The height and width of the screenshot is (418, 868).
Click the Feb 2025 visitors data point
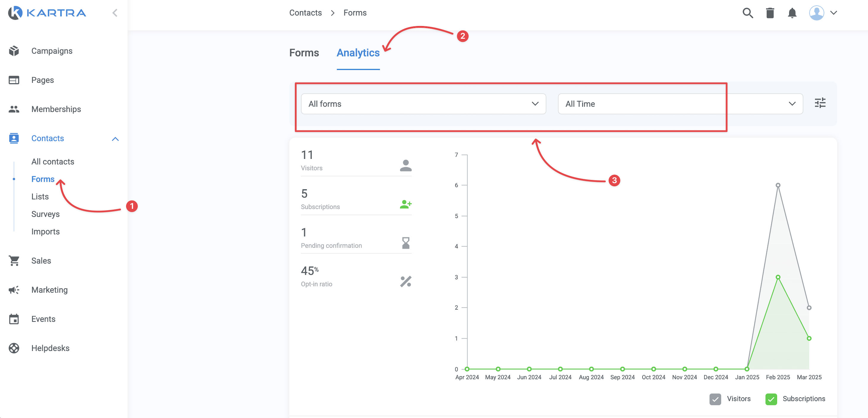coord(778,185)
